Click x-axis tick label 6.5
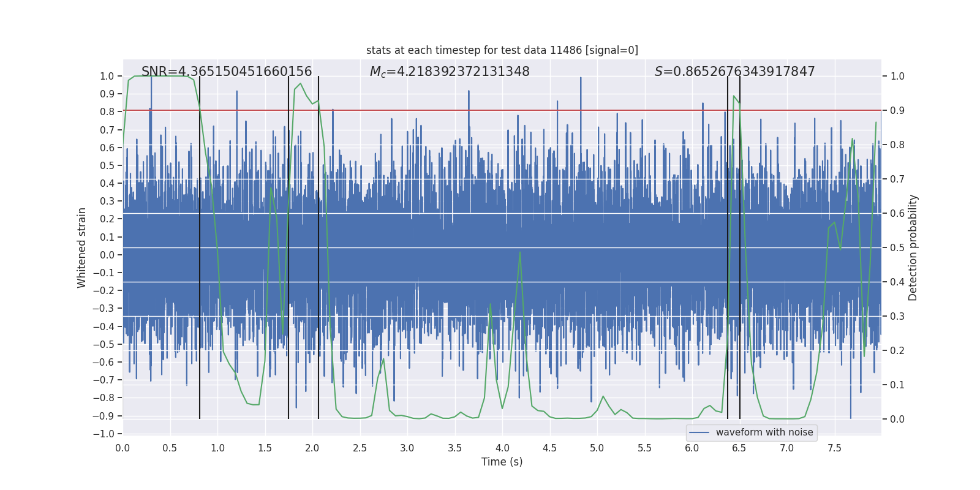This screenshot has height=490, width=980. pos(739,448)
